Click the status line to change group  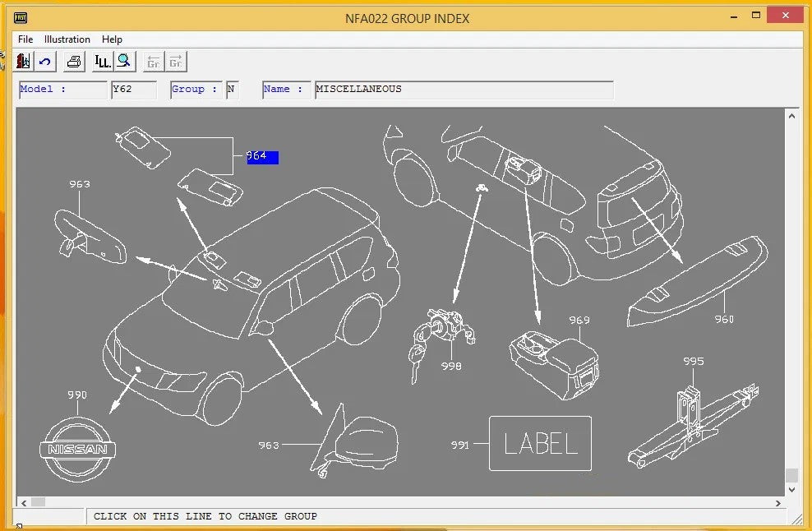205,516
